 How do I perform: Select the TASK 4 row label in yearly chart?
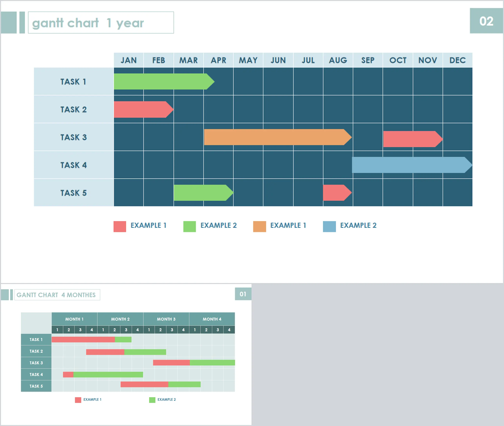pos(74,165)
